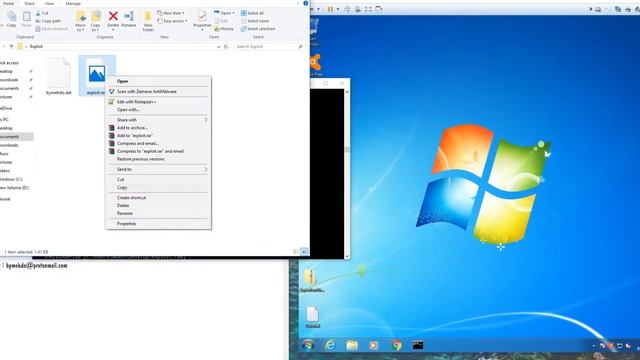The image size is (640, 360).
Task: Click the console window vertical scrollbar
Action: 347,173
